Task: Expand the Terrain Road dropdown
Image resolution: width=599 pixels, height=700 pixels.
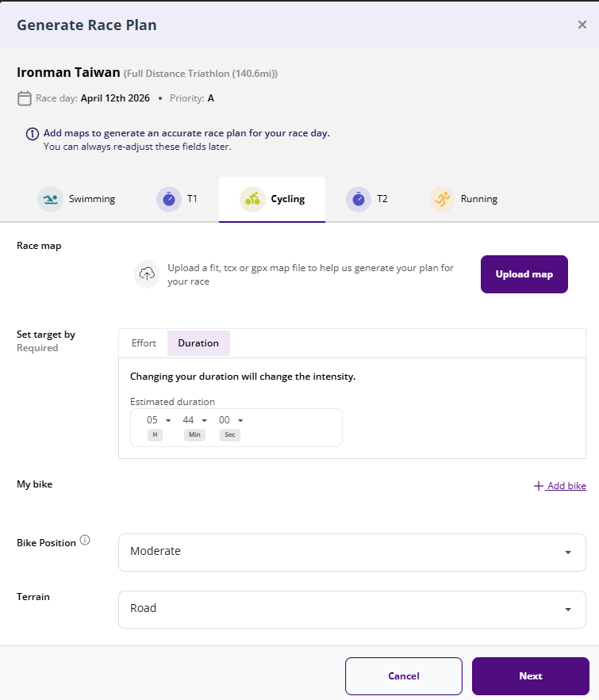Action: click(x=352, y=610)
